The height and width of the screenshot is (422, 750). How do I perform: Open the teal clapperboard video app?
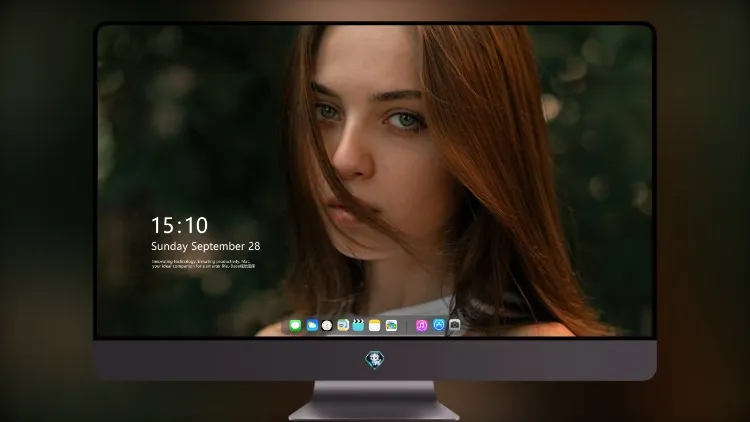pos(358,325)
